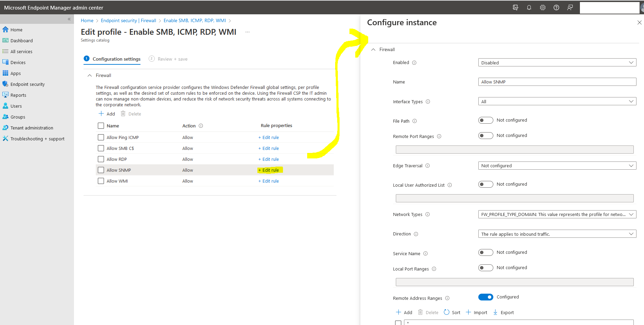
Task: Click All services list icon
Action: pos(5,51)
